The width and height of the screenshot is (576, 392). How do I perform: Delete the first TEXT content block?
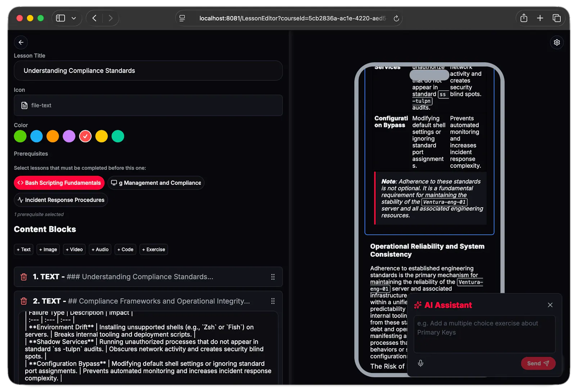coord(24,277)
